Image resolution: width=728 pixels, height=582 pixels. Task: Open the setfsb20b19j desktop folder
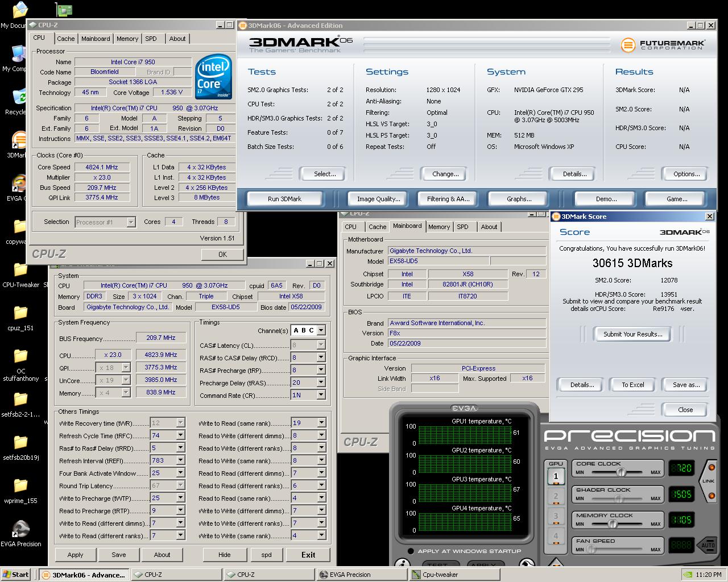click(x=20, y=442)
